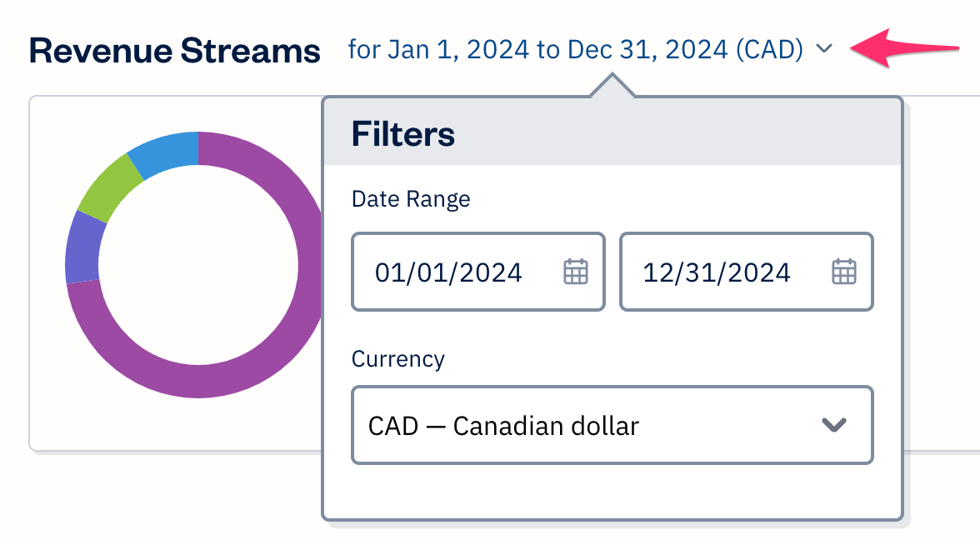Click the Currency field label
This screenshot has height=540, width=980.
pyautogui.click(x=398, y=359)
